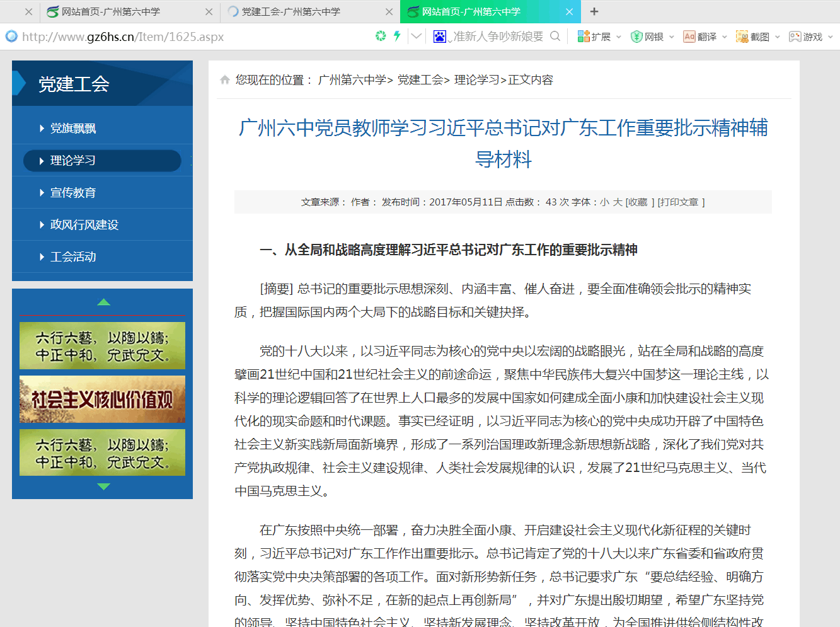Click 广州第六中学 breadcrumb link

click(352, 80)
